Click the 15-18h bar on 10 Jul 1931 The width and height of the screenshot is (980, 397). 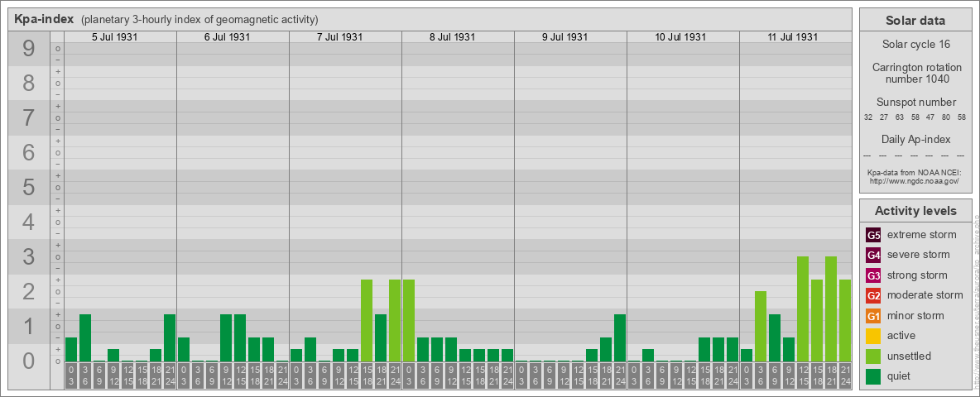click(704, 350)
